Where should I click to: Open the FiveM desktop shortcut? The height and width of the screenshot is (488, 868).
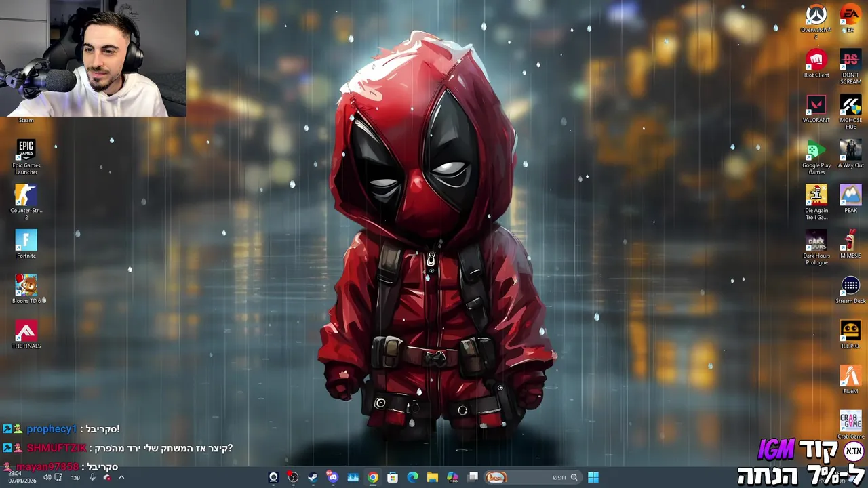pos(850,380)
